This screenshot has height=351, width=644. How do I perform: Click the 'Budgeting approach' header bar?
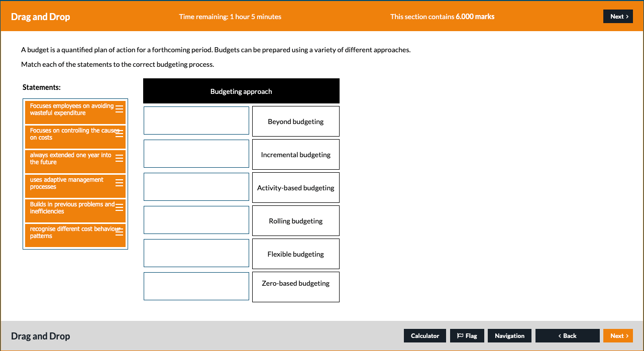tap(241, 91)
